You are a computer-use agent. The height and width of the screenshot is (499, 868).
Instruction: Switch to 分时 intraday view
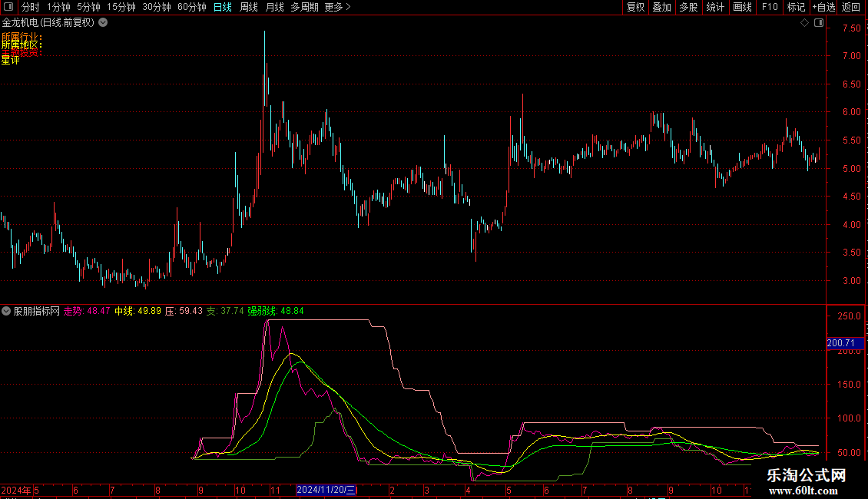31,7
